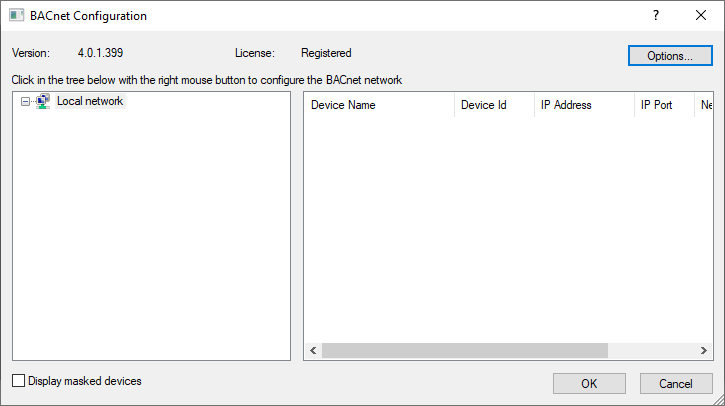Select the Local network tree item

coord(90,101)
